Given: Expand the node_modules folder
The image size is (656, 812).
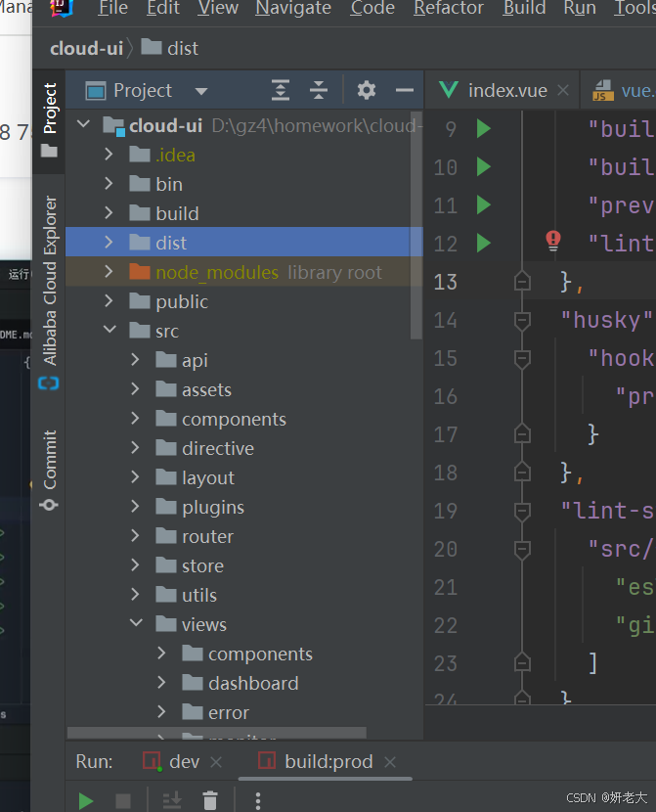Looking at the screenshot, I should click(109, 272).
